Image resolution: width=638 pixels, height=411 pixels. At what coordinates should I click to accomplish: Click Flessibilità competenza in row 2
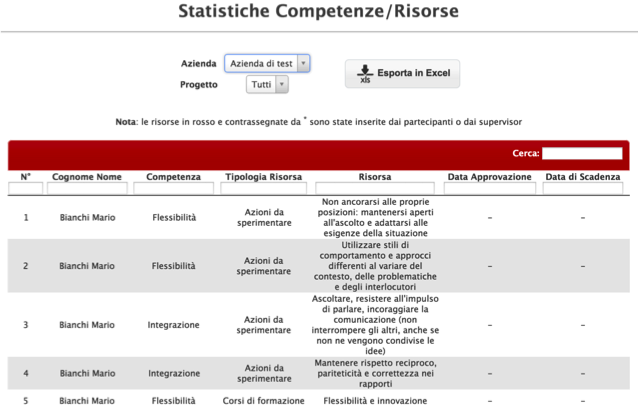coord(173,266)
